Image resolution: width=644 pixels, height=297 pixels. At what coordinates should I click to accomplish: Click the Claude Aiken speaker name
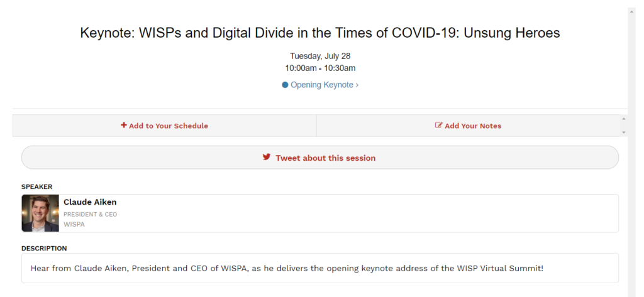pyautogui.click(x=90, y=202)
